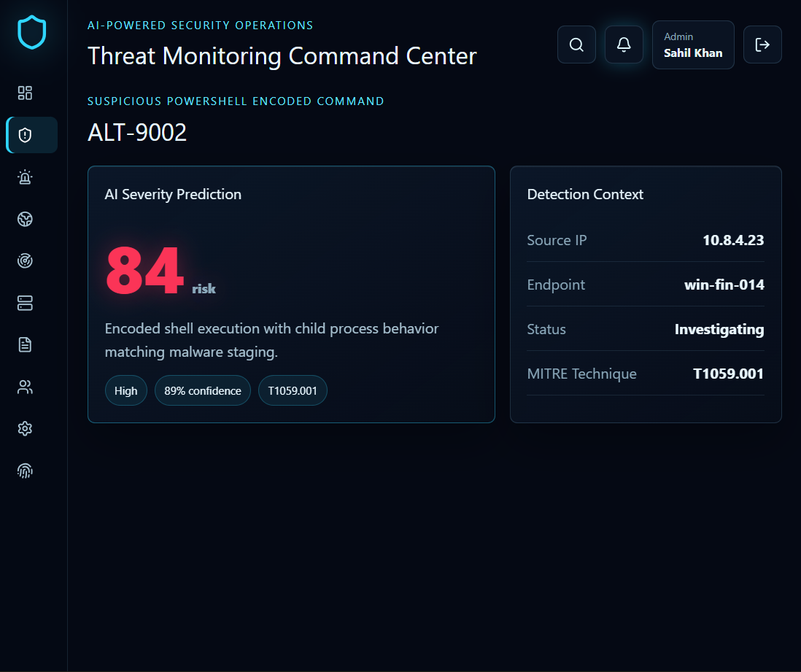Click the 84 risk score number
This screenshot has height=672, width=801.
pyautogui.click(x=144, y=270)
